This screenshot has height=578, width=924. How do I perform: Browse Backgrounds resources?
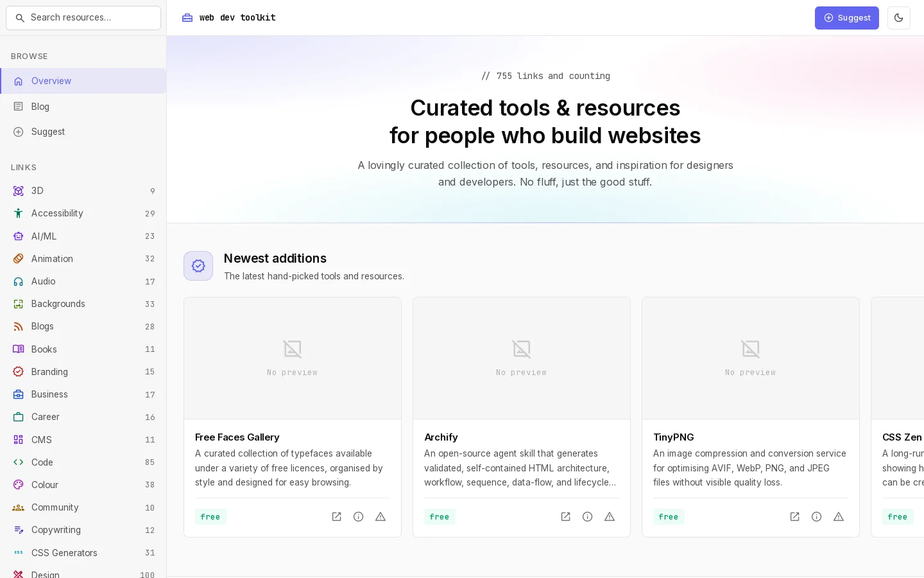click(83, 304)
